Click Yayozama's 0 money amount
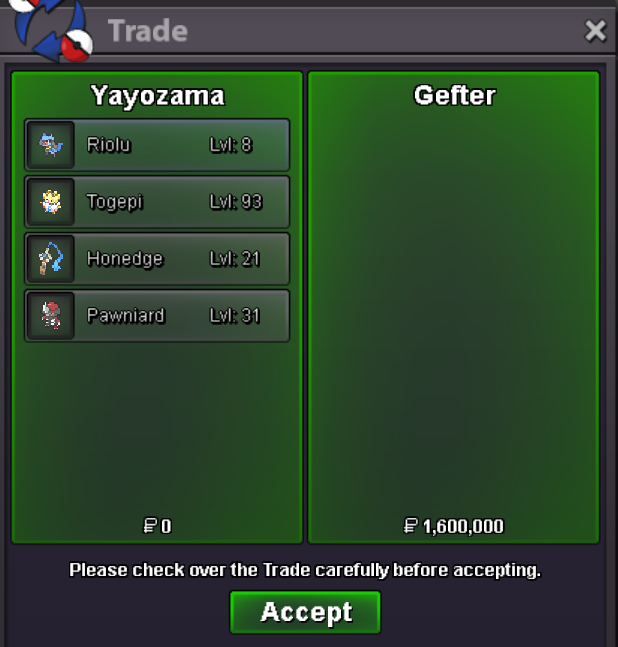This screenshot has width=618, height=647. [x=166, y=526]
